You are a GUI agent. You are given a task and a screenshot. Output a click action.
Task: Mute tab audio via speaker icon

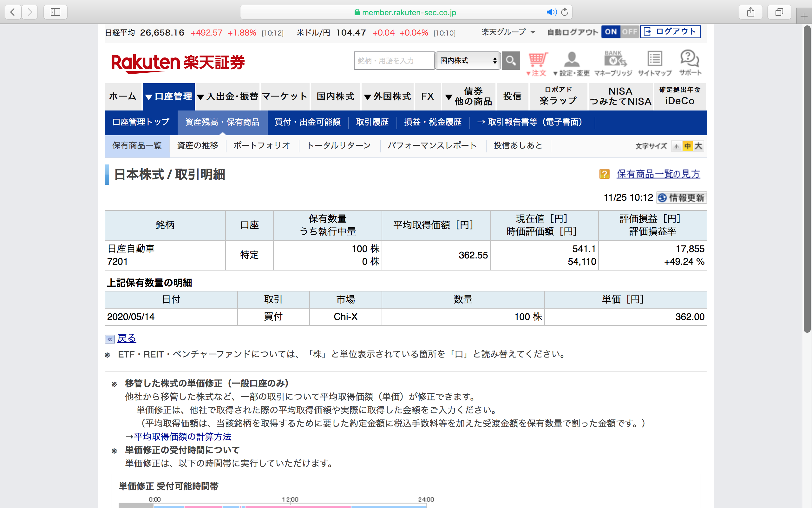[551, 12]
